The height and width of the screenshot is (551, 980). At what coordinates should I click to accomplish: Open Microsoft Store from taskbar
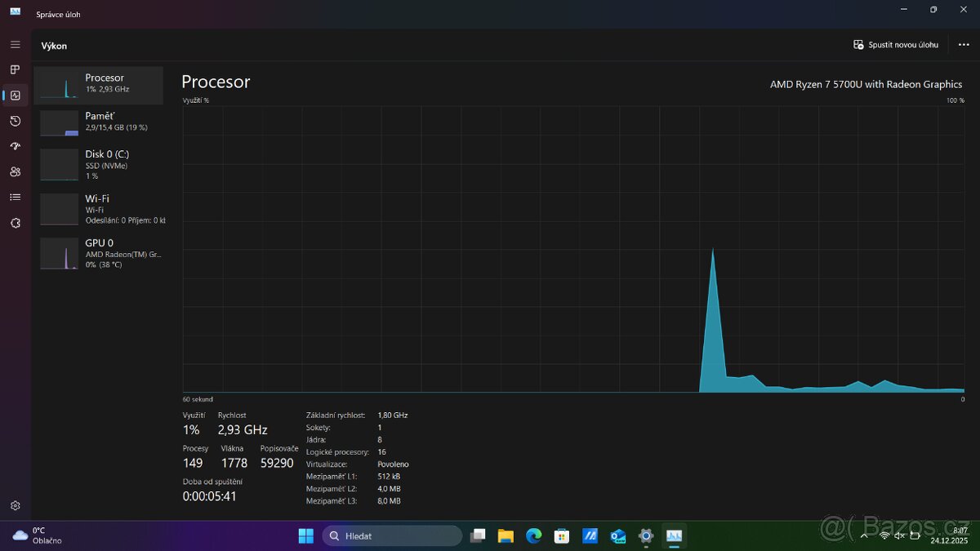click(x=561, y=535)
